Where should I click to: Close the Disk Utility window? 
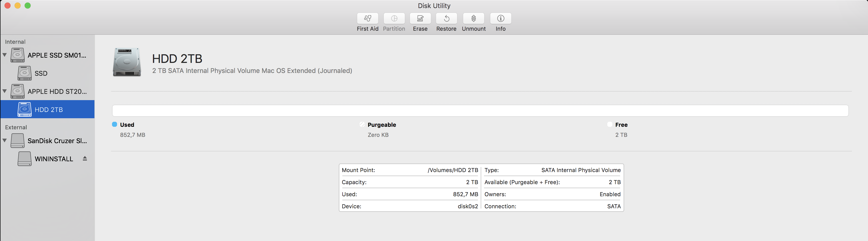pyautogui.click(x=8, y=5)
